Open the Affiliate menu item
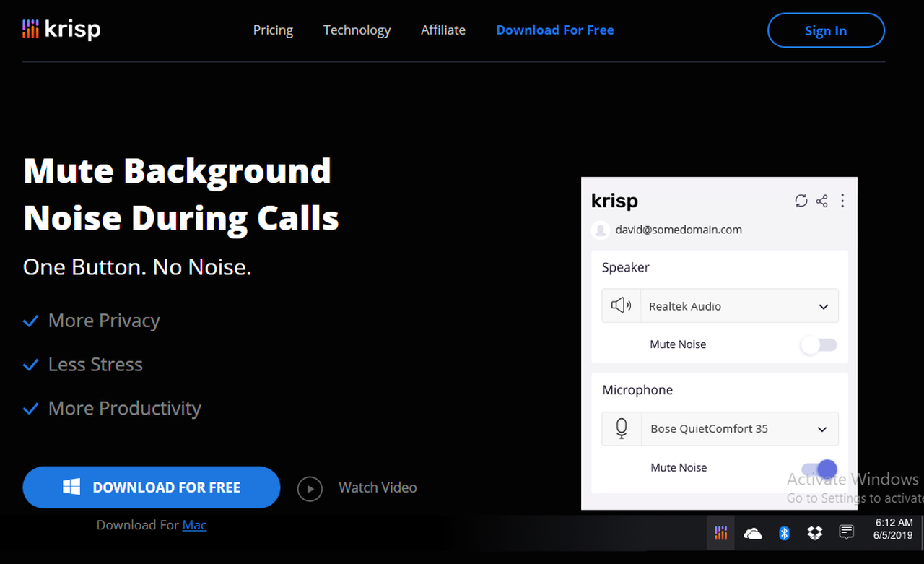 coord(443,30)
